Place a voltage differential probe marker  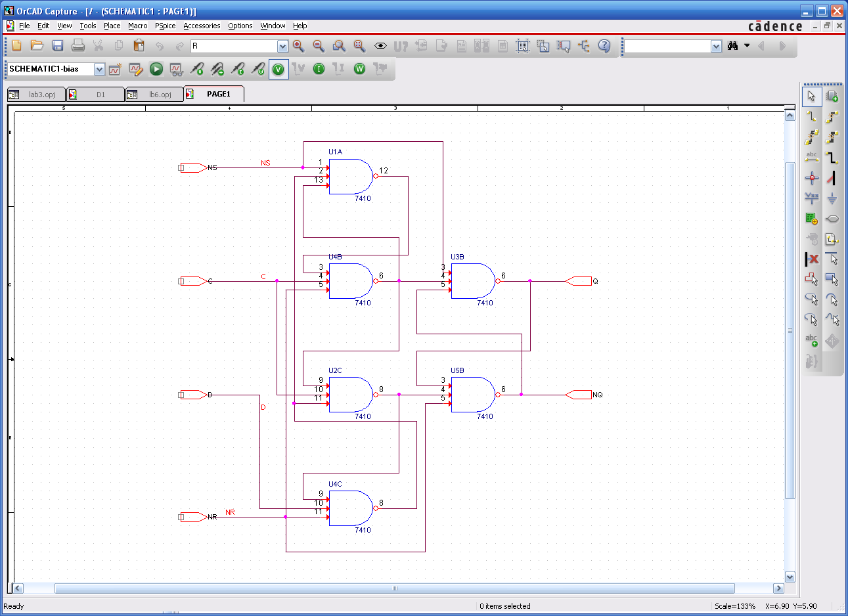tap(217, 69)
